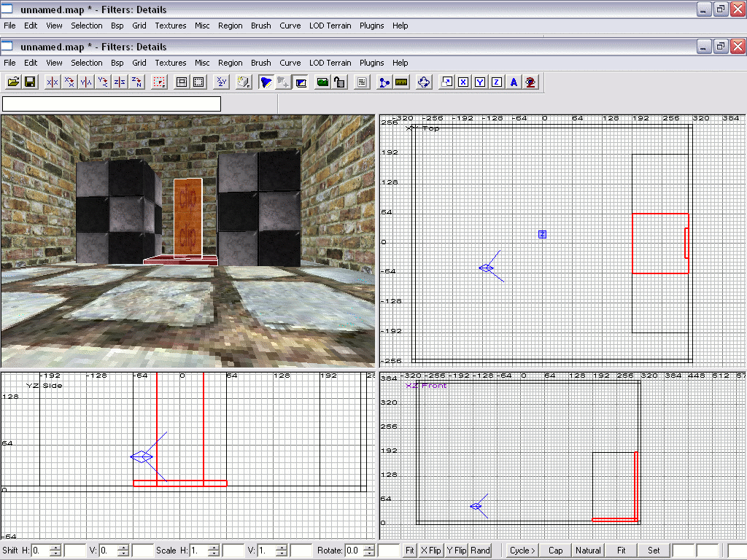The height and width of the screenshot is (560, 747).
Task: Click the dashed red selection rectangle icon
Action: coord(159,82)
